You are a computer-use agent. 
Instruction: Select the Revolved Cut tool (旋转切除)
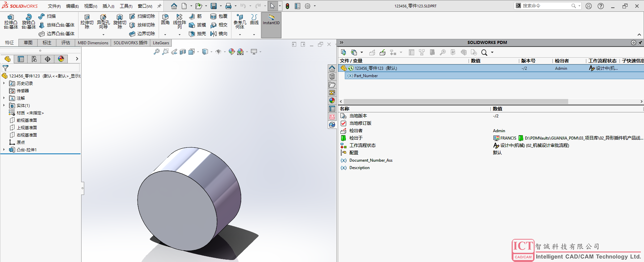pos(120,21)
